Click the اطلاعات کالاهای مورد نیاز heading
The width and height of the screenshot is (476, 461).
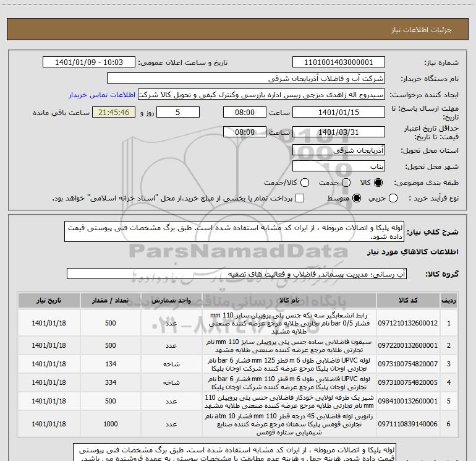413,252
